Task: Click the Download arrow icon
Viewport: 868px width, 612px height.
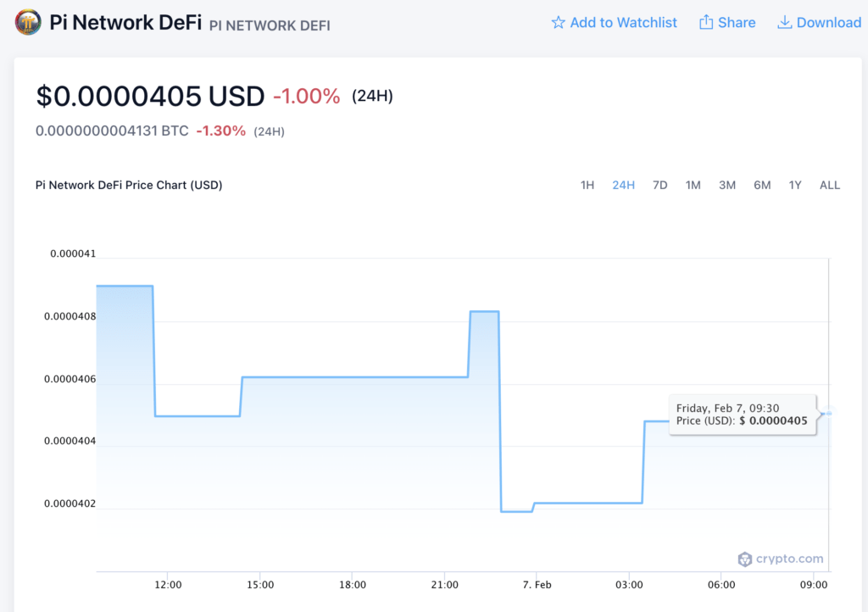Action: (x=784, y=22)
